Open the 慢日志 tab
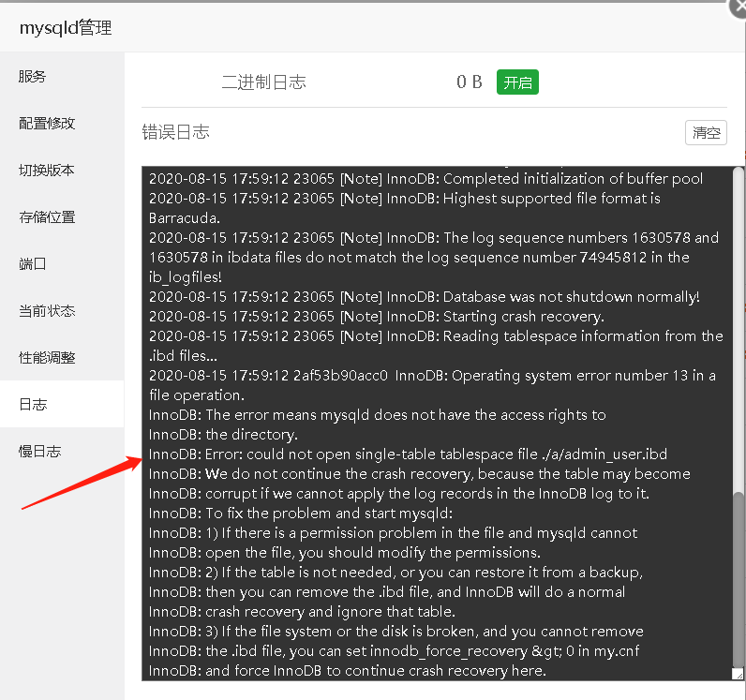The height and width of the screenshot is (700, 746). [62, 451]
